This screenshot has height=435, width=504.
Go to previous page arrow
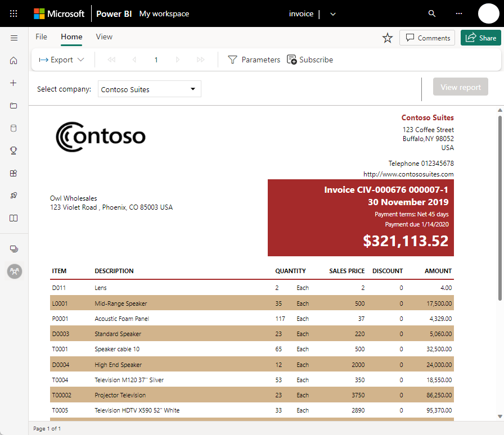coord(134,60)
